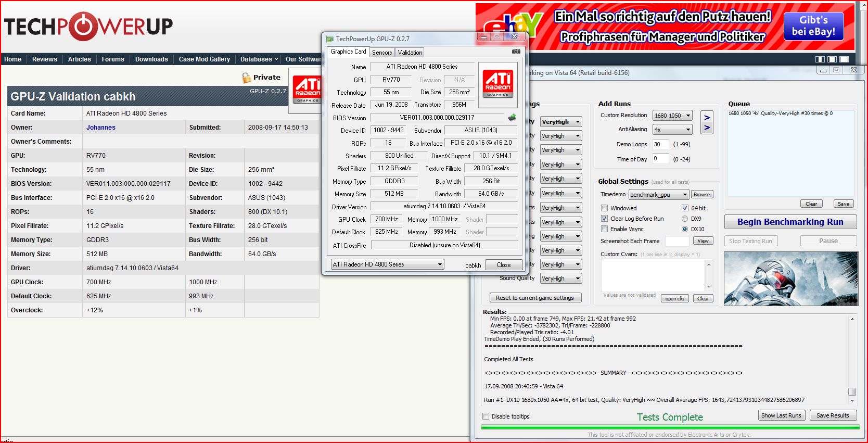Uncheck Clear Log Before Run

coord(604,219)
